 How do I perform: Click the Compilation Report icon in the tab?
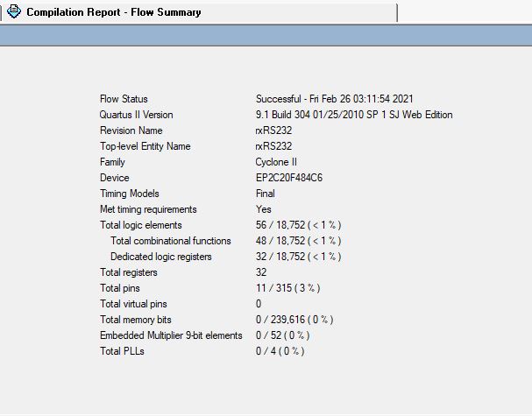point(14,12)
